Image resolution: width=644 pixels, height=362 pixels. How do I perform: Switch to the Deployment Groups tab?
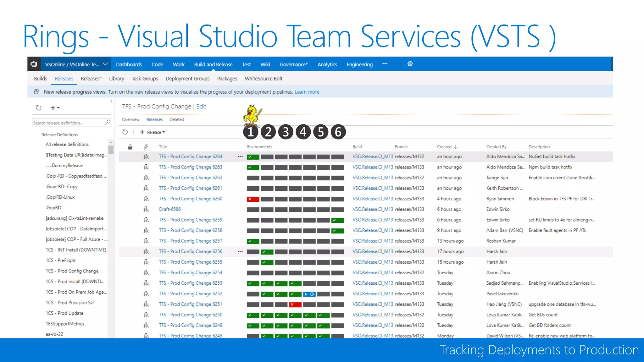click(x=187, y=79)
